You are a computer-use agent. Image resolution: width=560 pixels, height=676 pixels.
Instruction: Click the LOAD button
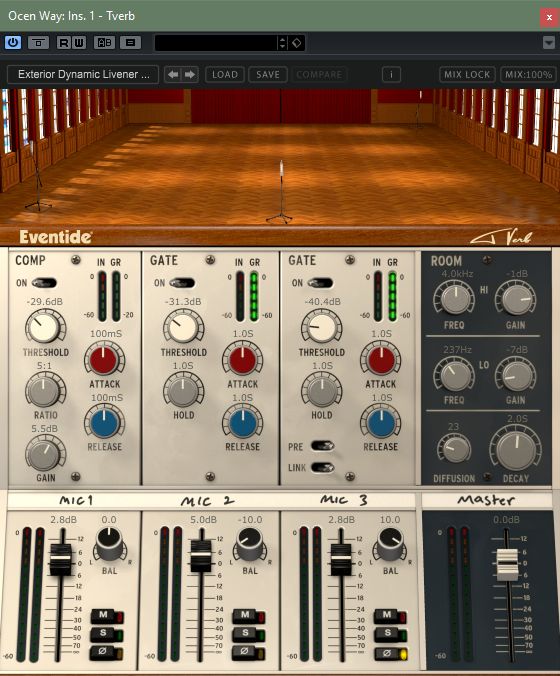[225, 75]
